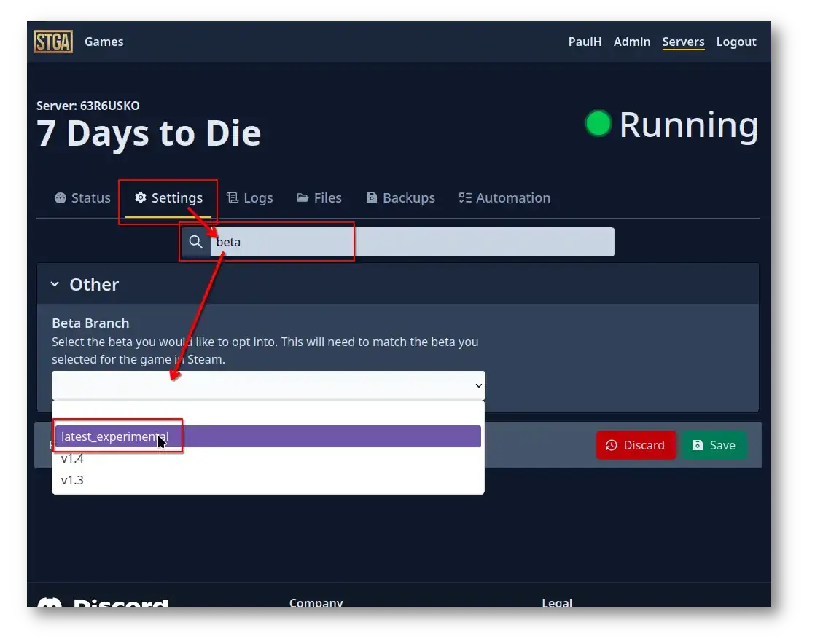823x644 pixels.
Task: Select latest_experimental option
Action: pos(268,436)
